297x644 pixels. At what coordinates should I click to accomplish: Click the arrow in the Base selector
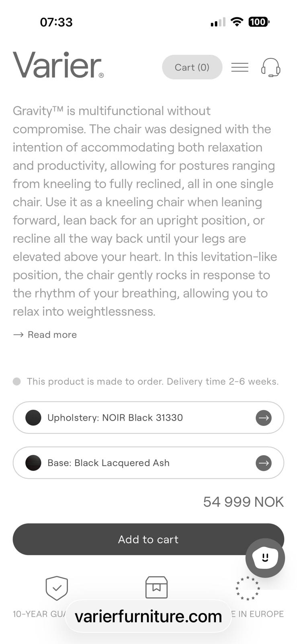pos(264,463)
